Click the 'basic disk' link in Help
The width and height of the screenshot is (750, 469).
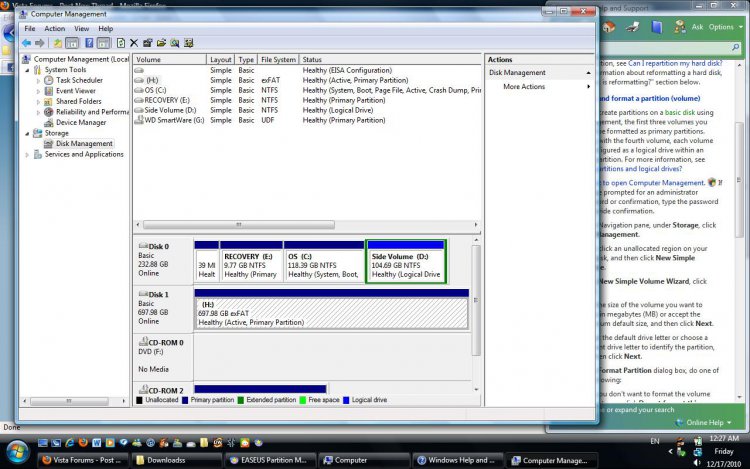click(x=680, y=112)
